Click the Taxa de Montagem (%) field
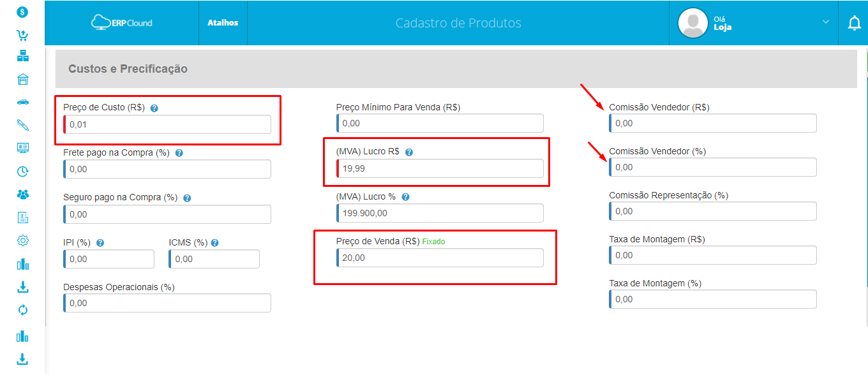Screen dimensions: 868x375 coord(713,299)
